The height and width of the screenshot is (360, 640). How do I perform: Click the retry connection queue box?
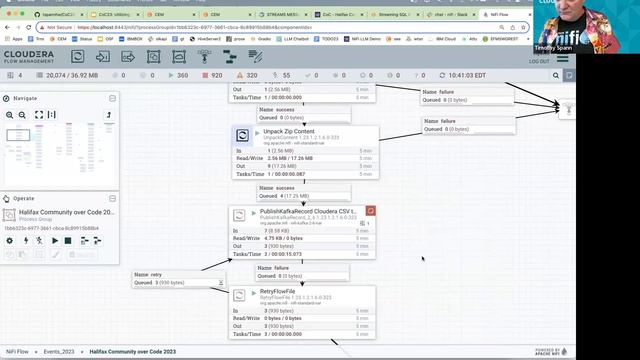(x=179, y=279)
